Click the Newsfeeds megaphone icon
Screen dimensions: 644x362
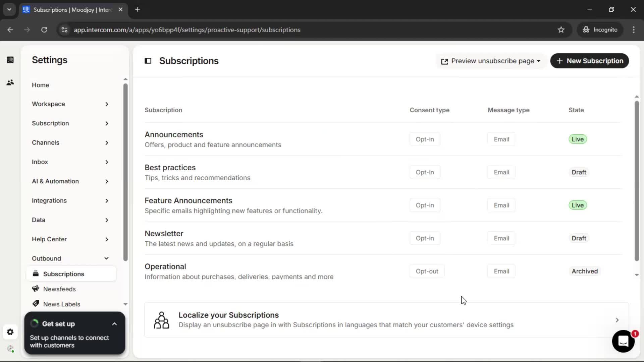[36, 289]
